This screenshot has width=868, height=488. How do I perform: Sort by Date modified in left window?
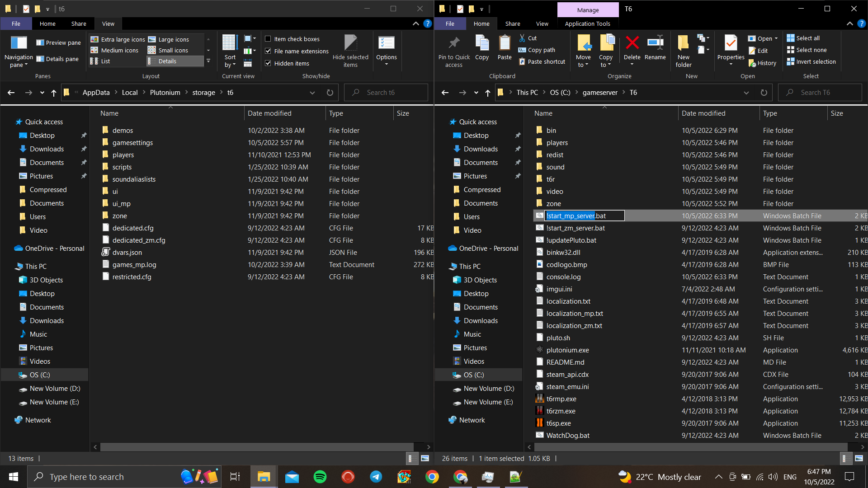(269, 113)
